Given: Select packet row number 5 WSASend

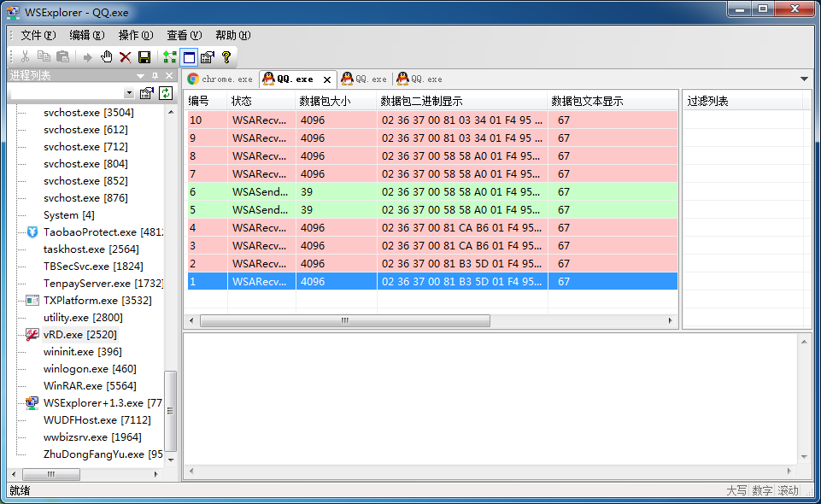Looking at the screenshot, I should click(x=432, y=210).
